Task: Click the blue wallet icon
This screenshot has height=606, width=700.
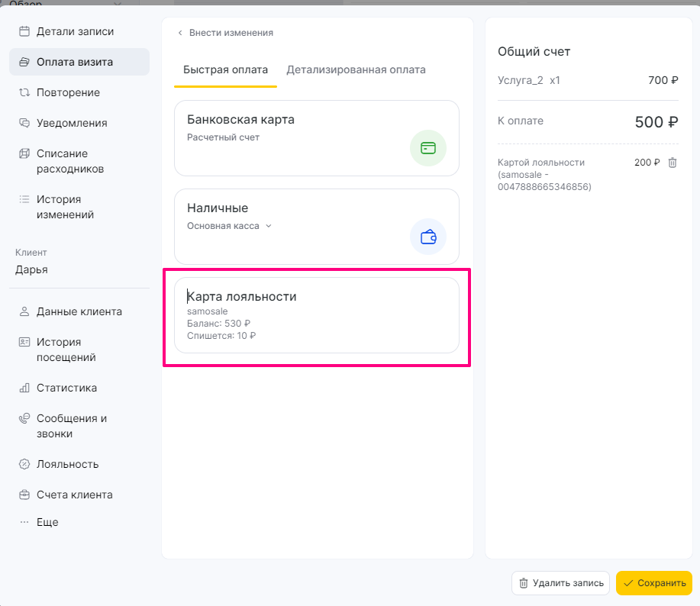Action: [428, 237]
